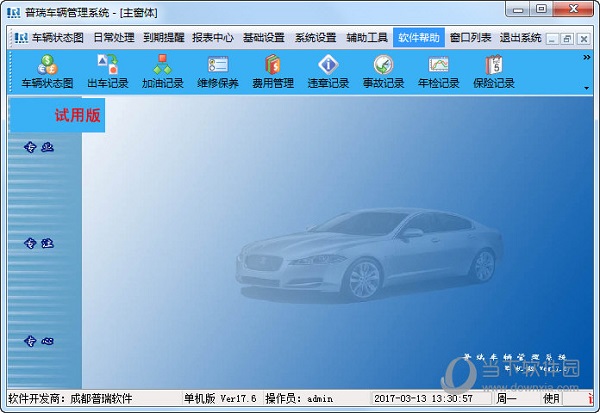
Task: Expand the 窗口列表 menu
Action: tap(470, 38)
